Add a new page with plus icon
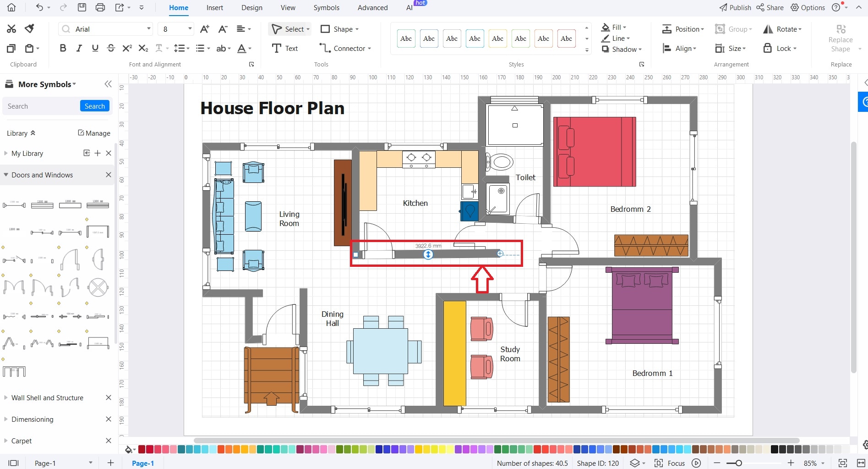The width and height of the screenshot is (868, 469). (110, 463)
